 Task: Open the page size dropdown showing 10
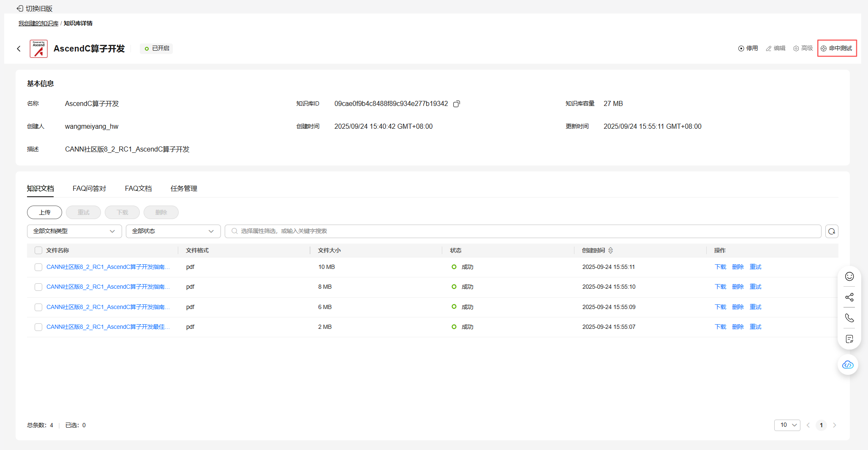pyautogui.click(x=787, y=425)
